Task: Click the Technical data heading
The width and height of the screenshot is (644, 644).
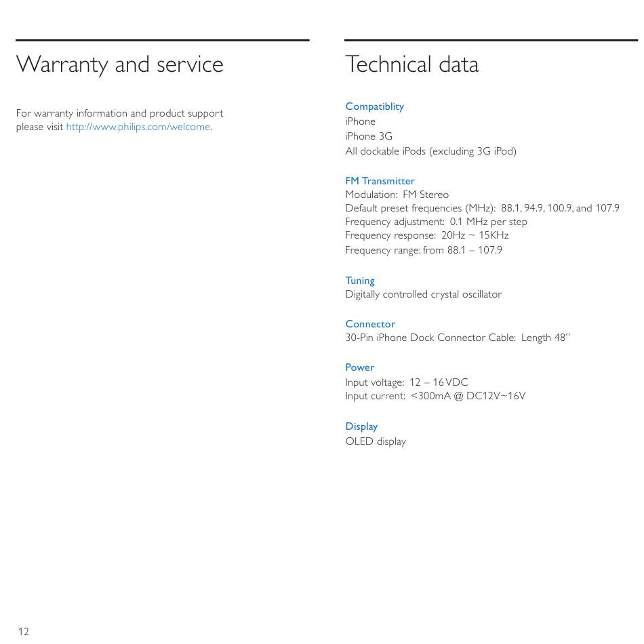Action: tap(412, 64)
